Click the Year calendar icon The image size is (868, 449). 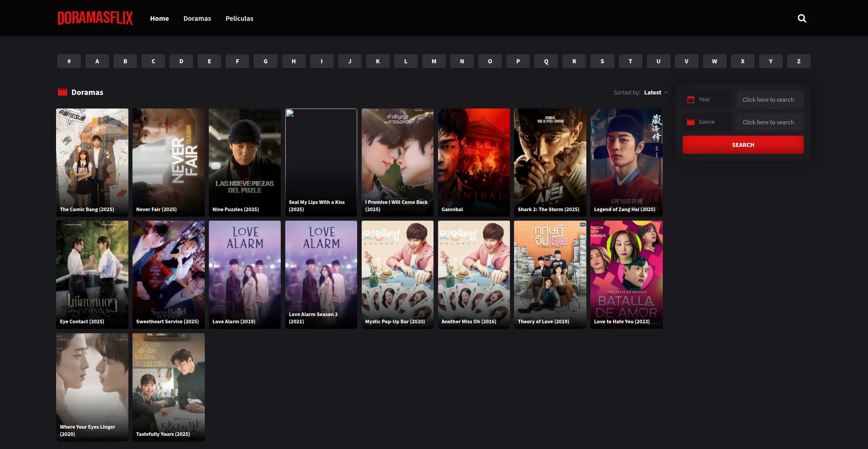tap(690, 99)
